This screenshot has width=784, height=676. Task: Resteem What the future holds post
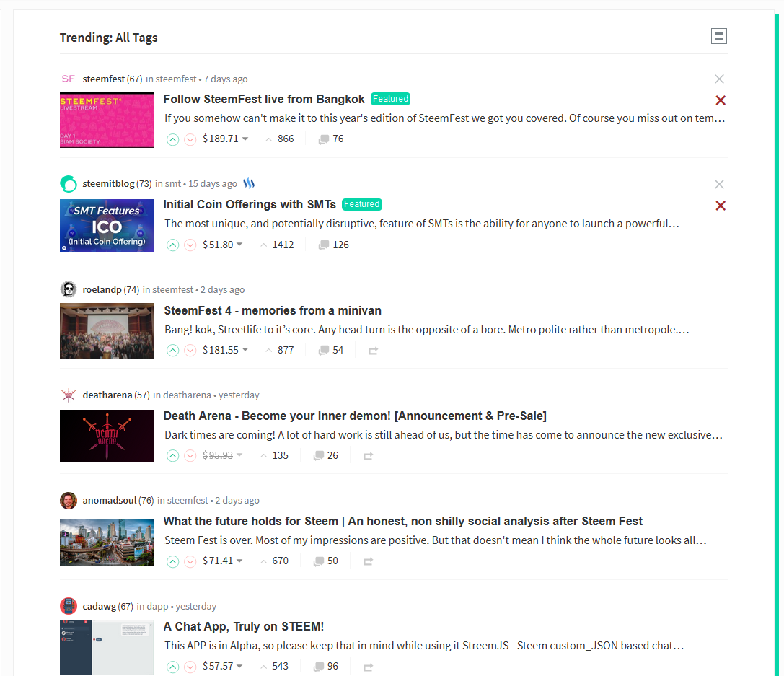(368, 561)
